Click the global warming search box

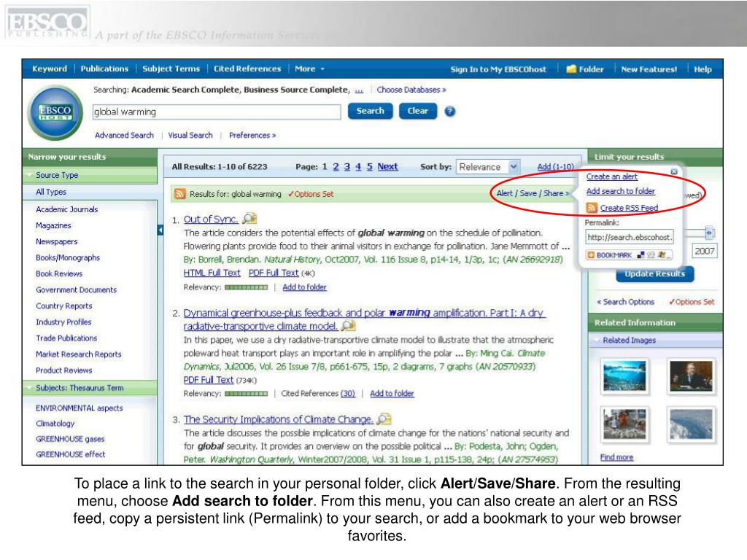pos(216,112)
